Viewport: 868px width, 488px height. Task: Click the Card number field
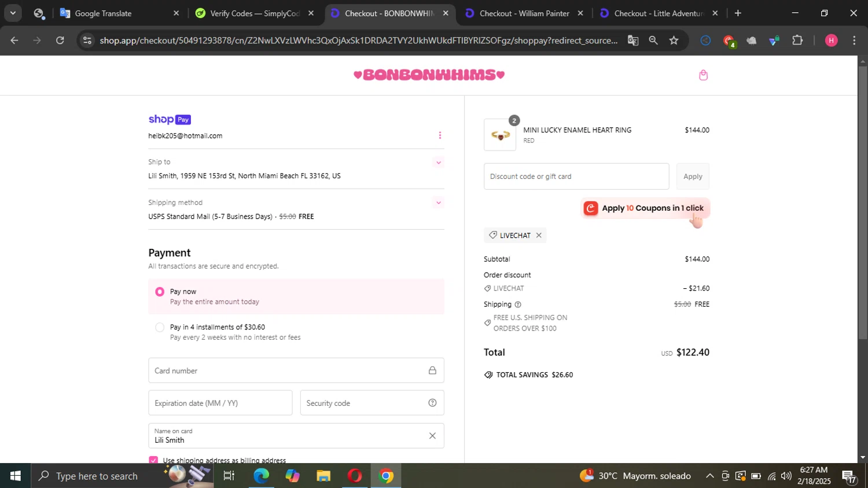coord(296,370)
